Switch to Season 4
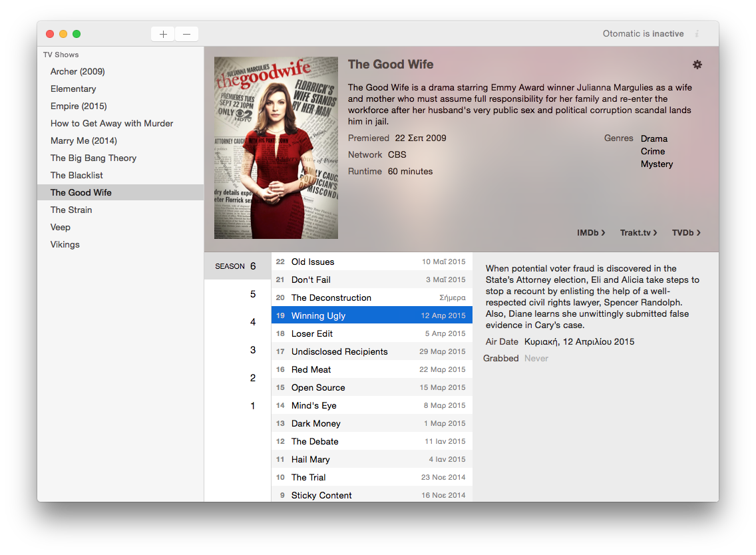Screen dimensions: 756x555 click(x=238, y=322)
